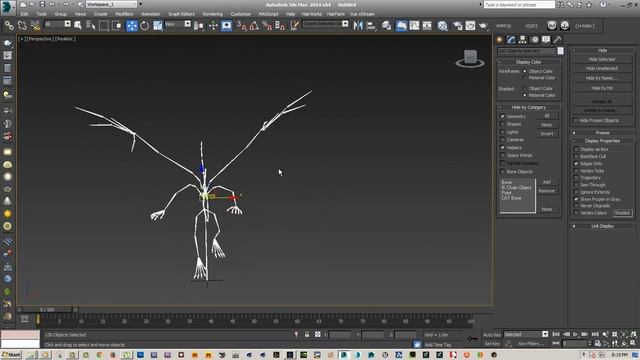Image resolution: width=640 pixels, height=360 pixels.
Task: Open the Workspace selector dropdown
Action: 112,4
